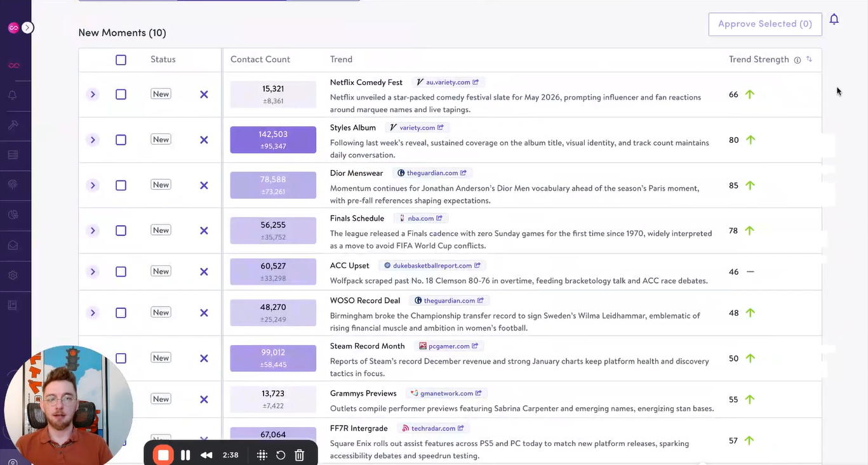Open the pie chart analytics icon in the sidebar
Viewport: 868px width, 465px height.
point(13,215)
